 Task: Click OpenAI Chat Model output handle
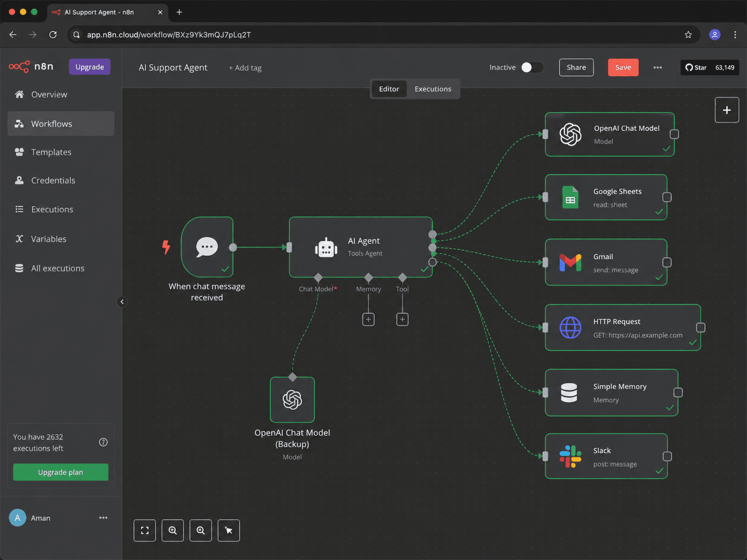tap(674, 134)
